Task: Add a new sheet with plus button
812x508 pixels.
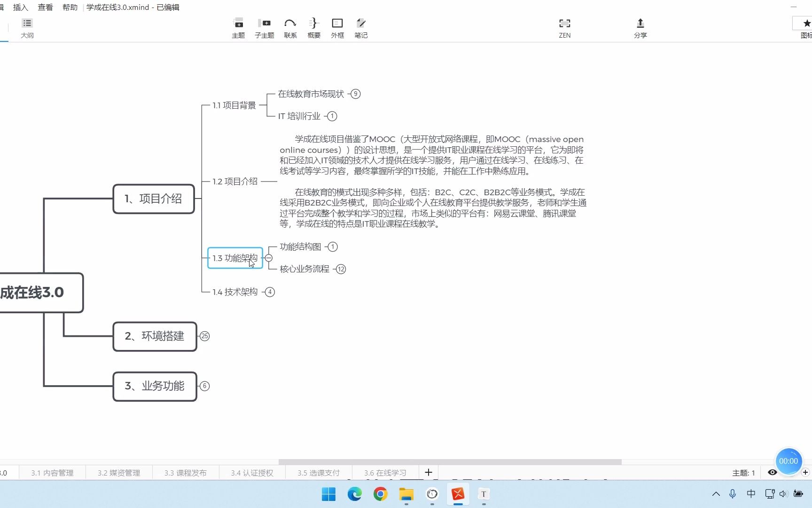Action: [429, 472]
